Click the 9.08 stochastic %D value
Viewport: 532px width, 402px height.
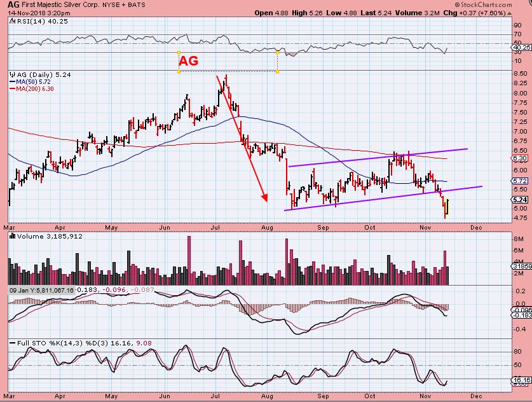(x=144, y=343)
